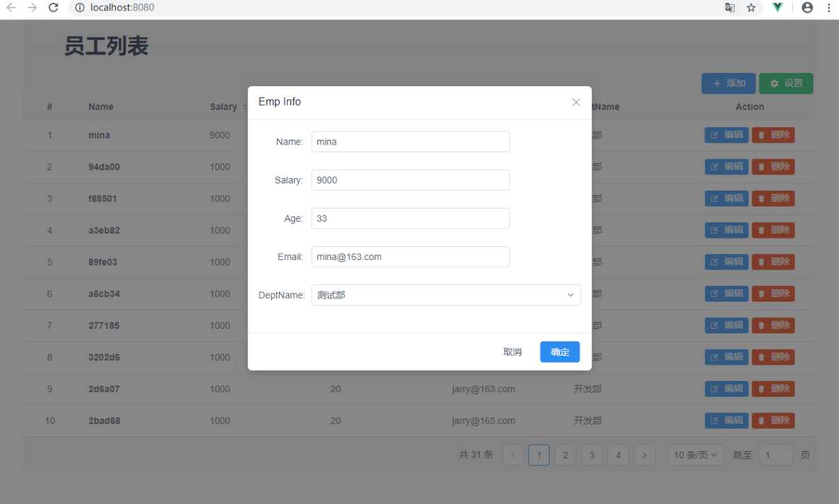Click the Name input field
Screen dimensions: 839x504
[410, 142]
